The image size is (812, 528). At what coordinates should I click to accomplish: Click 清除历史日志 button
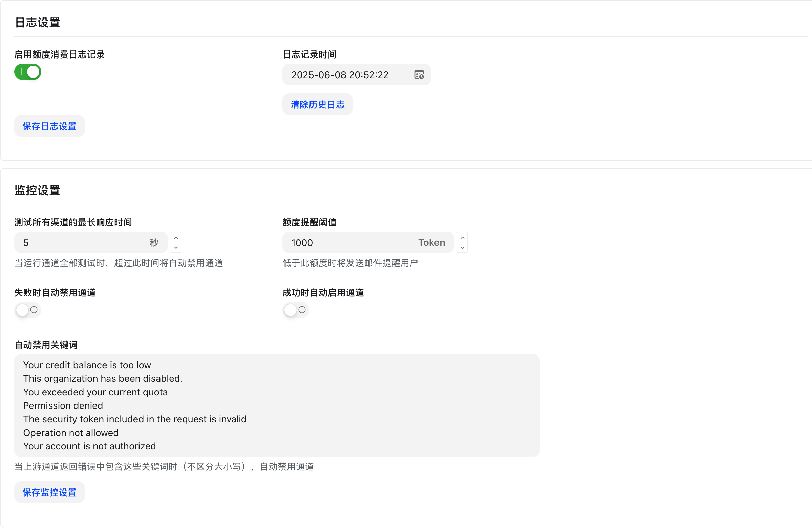pyautogui.click(x=317, y=104)
